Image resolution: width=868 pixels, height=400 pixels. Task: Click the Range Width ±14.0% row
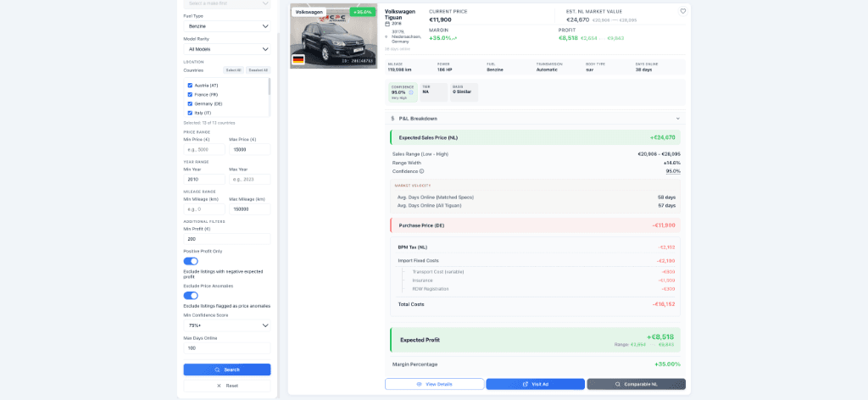[x=536, y=164]
